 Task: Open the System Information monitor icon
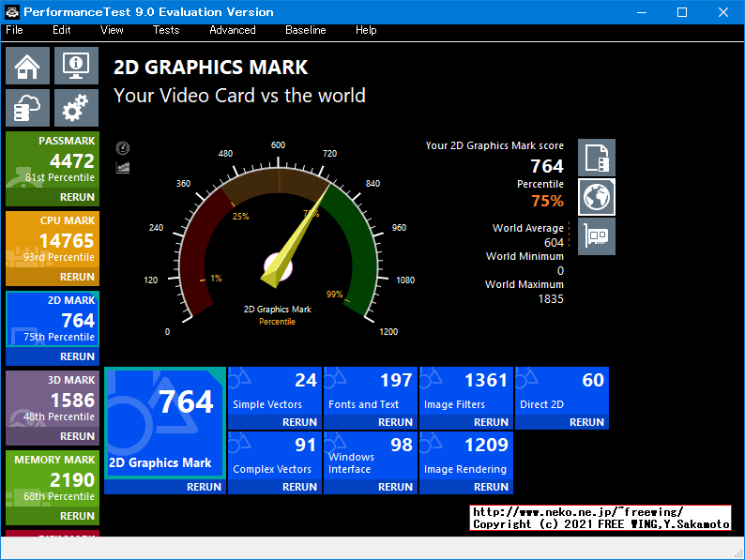(76, 66)
